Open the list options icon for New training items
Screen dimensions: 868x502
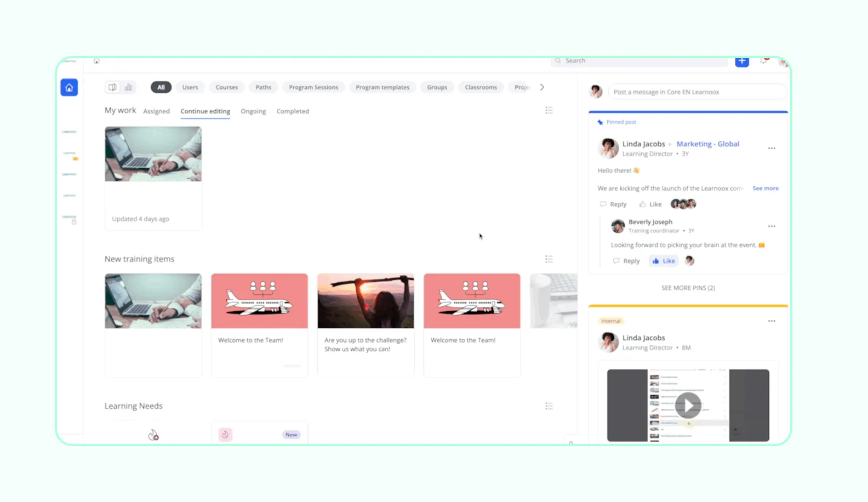coord(549,259)
